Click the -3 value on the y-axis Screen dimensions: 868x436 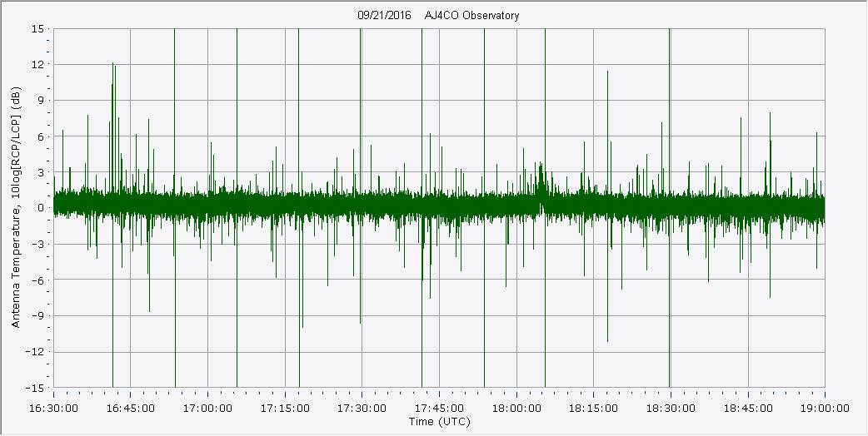coord(38,245)
